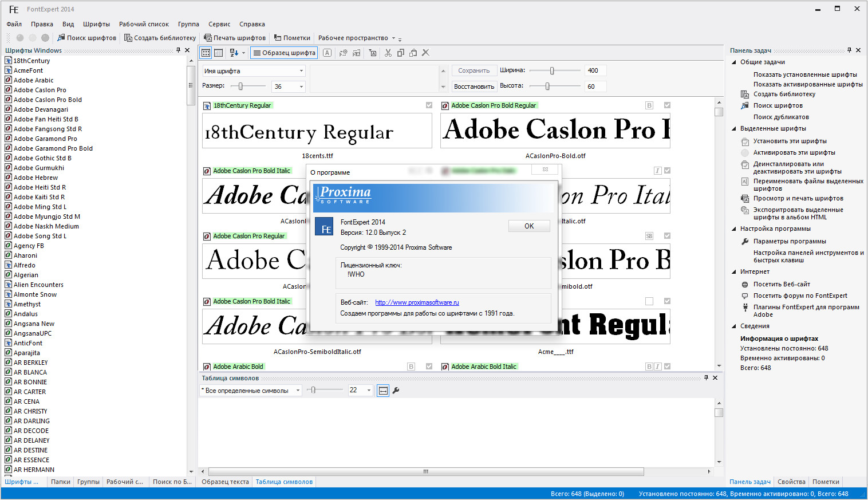This screenshot has width=868, height=500.
Task: Toggle checkbox for Adobe Arabic Bold sample
Action: 429,367
